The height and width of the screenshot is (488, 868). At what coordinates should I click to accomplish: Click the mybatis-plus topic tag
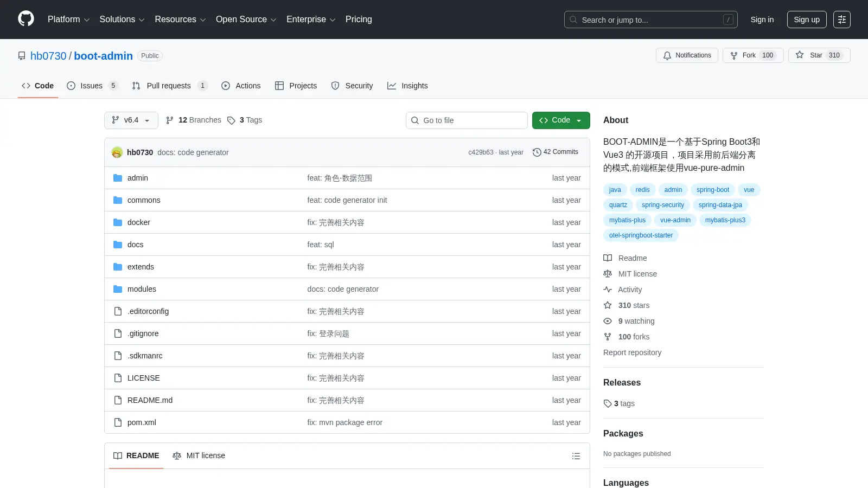[x=627, y=220]
